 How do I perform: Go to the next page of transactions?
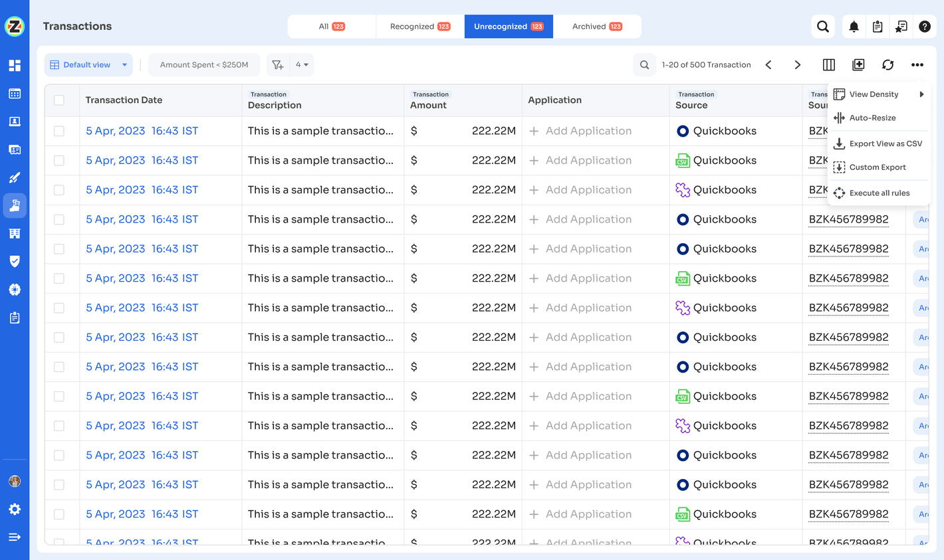click(x=797, y=64)
